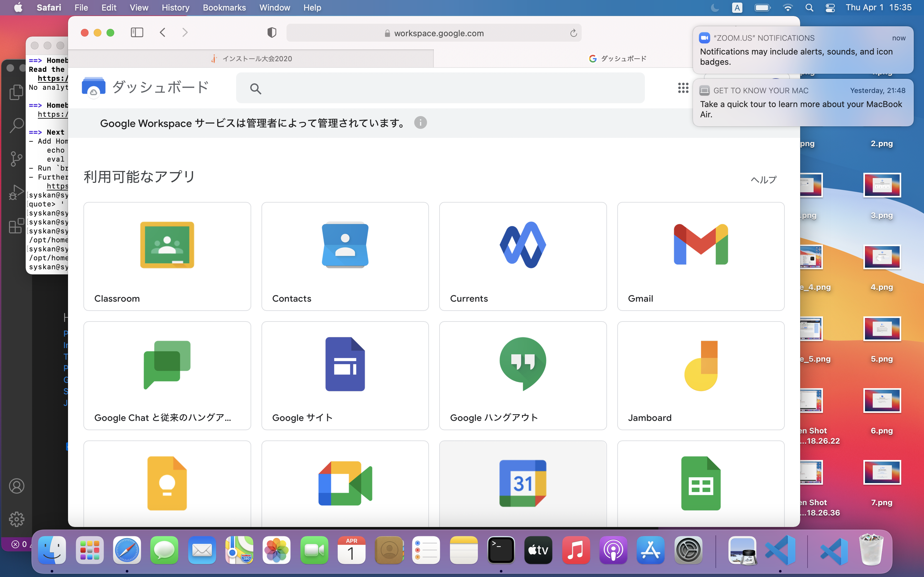924x577 pixels.
Task: Open the Jamboard app card
Action: tap(700, 375)
